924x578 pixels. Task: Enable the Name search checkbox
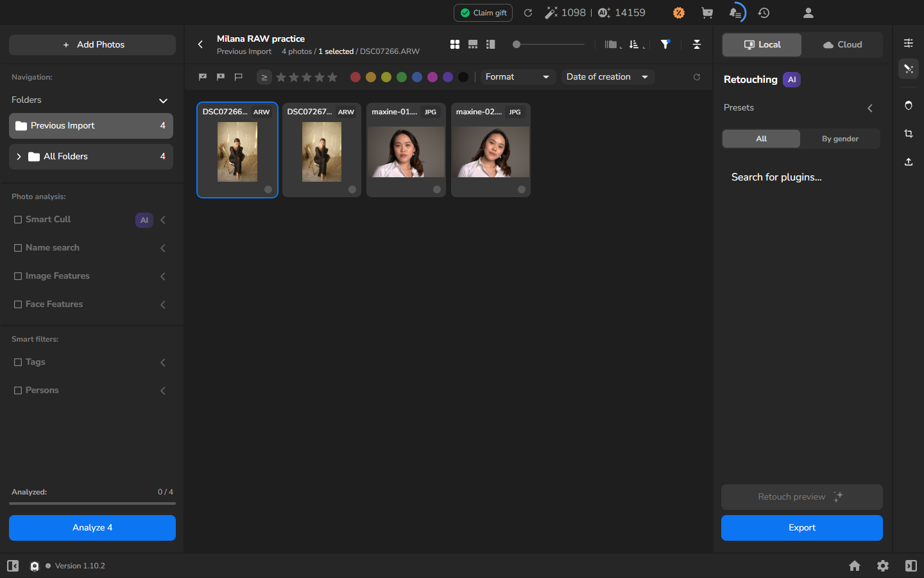(x=18, y=248)
